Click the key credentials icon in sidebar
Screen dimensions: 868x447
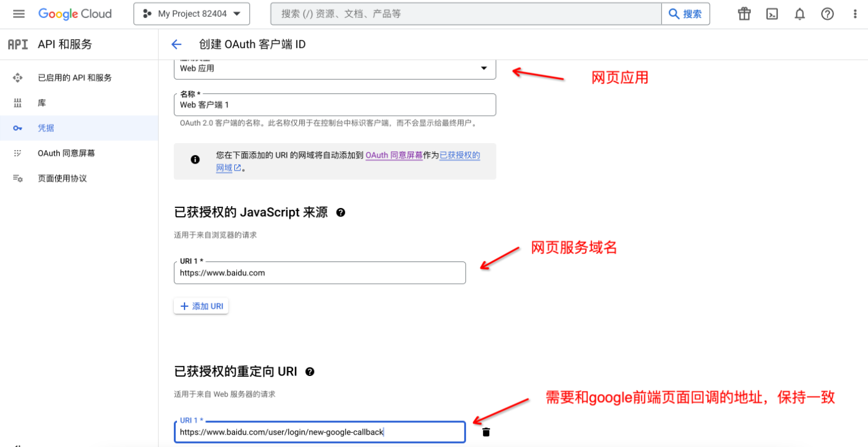click(x=17, y=128)
